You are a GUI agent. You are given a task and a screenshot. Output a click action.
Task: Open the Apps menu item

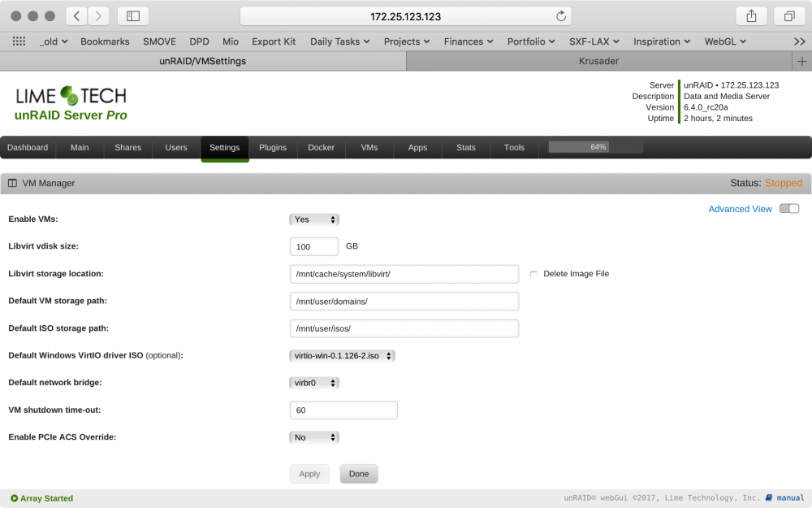tap(417, 147)
